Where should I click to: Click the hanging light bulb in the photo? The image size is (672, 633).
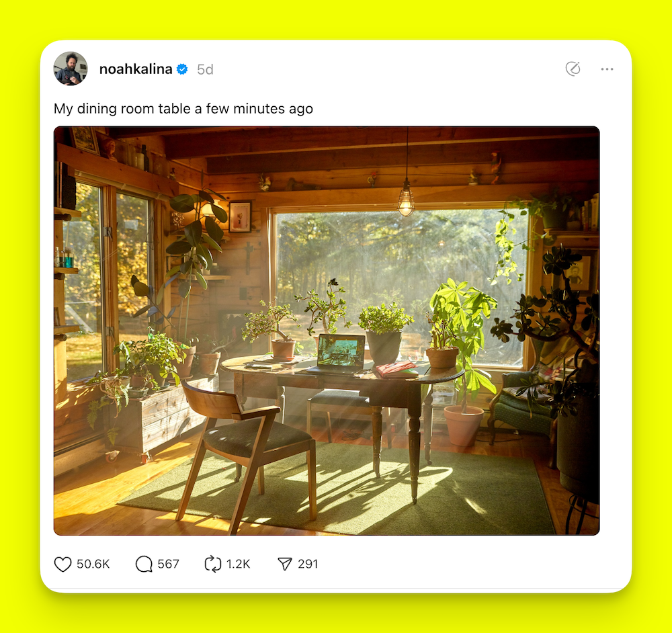tap(406, 200)
